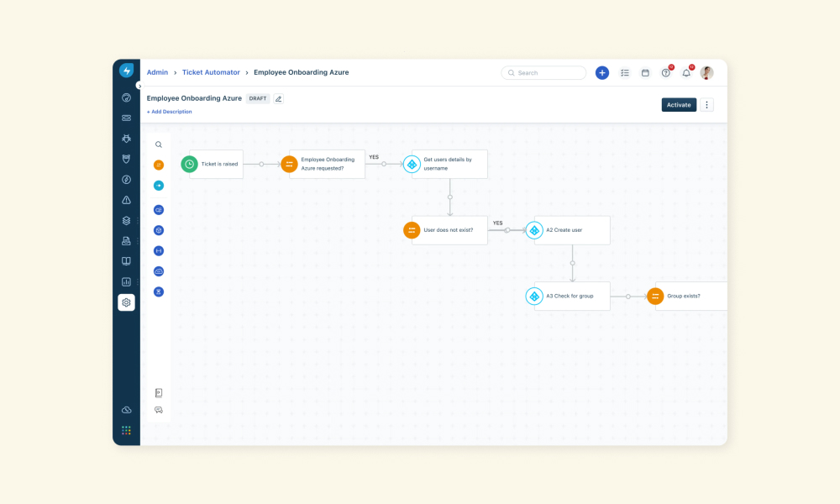Click YES label after Azure requested condition
840x504 pixels.
click(374, 157)
